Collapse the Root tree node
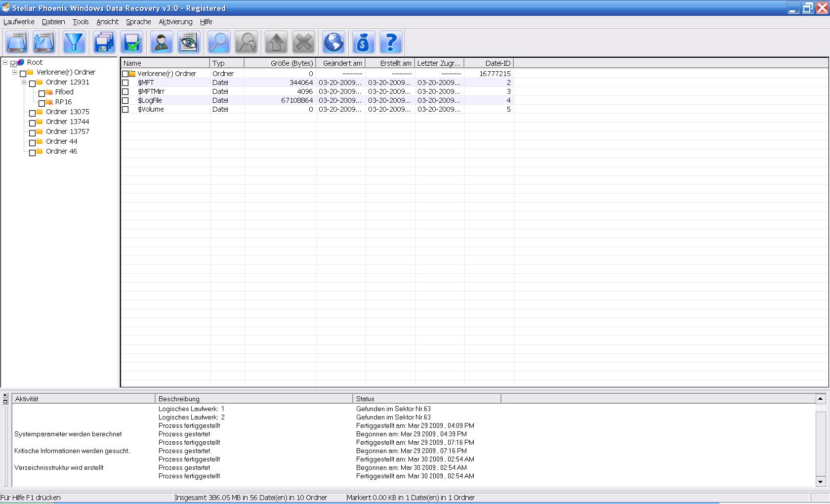The image size is (830, 504). (5, 63)
